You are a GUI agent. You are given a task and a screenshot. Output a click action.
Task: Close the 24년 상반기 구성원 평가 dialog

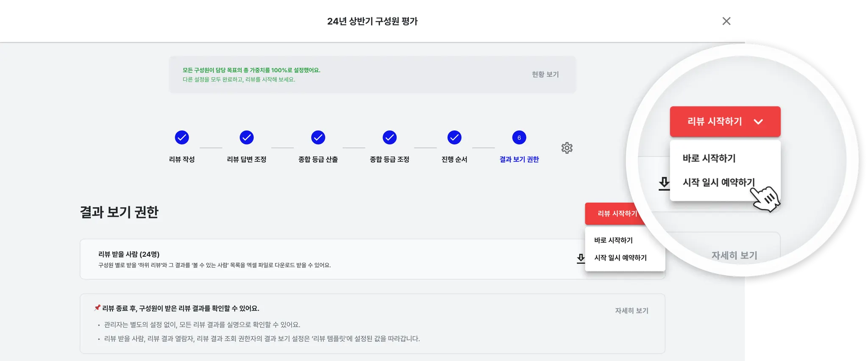point(726,21)
